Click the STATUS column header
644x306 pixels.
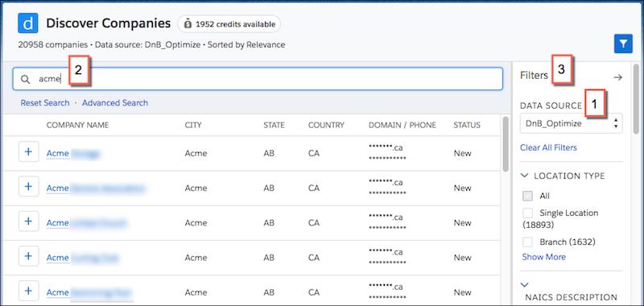tap(467, 126)
